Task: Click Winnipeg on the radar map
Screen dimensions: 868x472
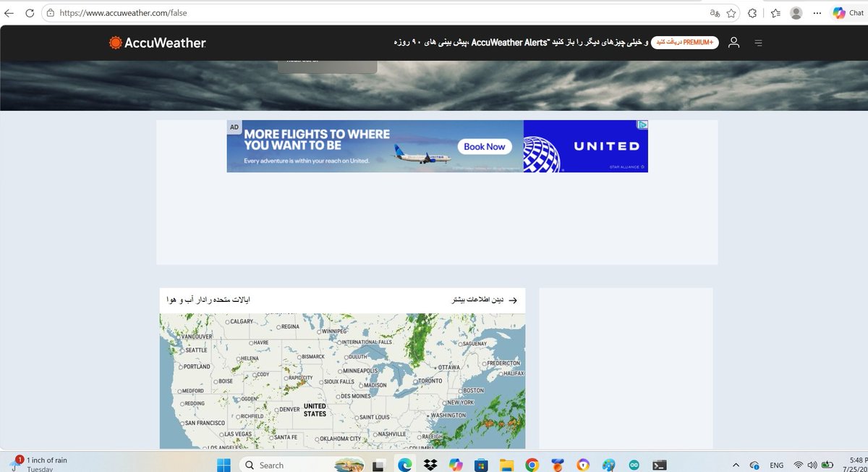Action: [x=331, y=332]
